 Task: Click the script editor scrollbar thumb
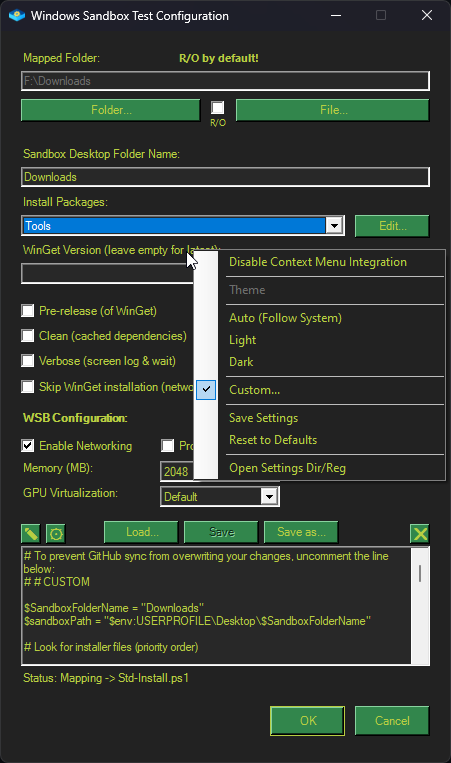click(x=420, y=573)
